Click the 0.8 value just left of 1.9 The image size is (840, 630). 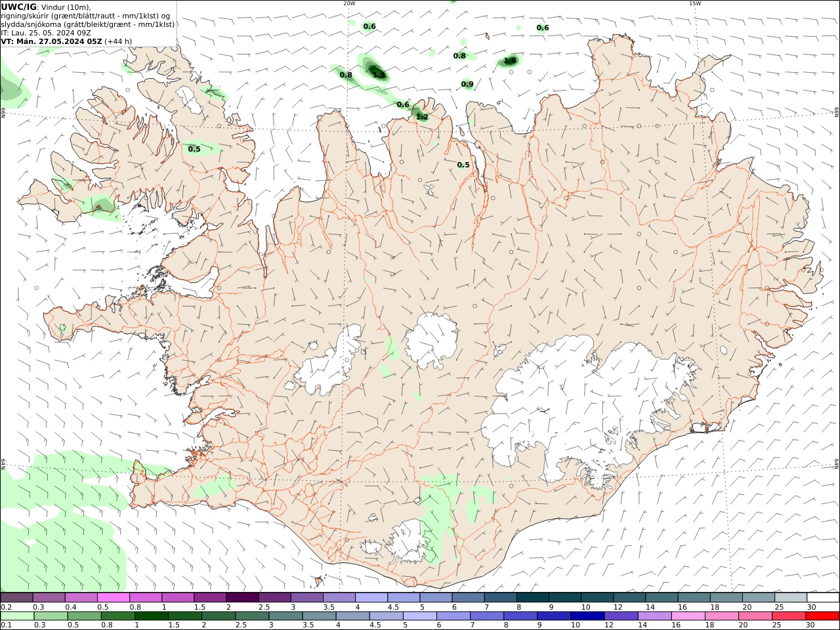point(346,75)
